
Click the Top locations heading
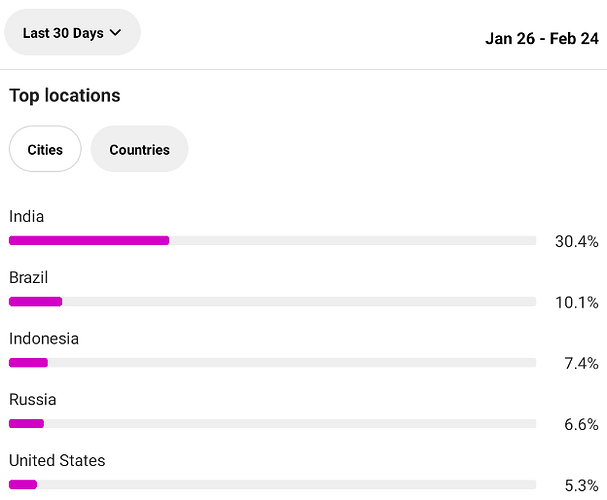pyautogui.click(x=65, y=96)
